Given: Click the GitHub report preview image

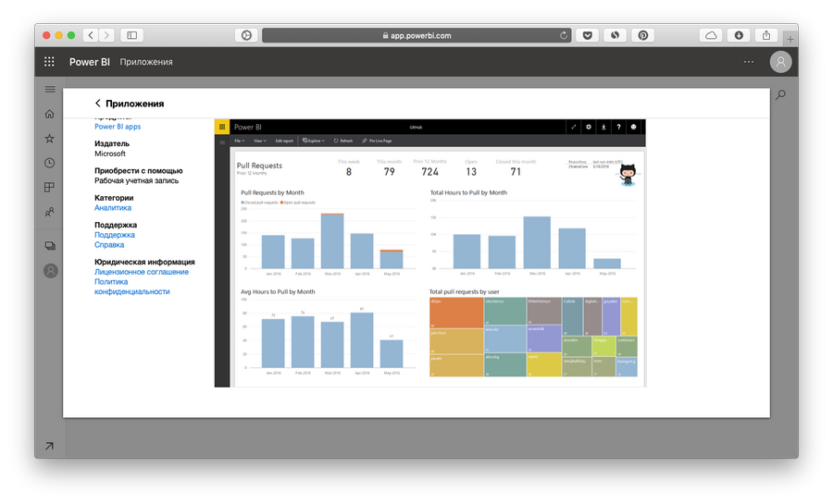Looking at the screenshot, I should click(429, 252).
